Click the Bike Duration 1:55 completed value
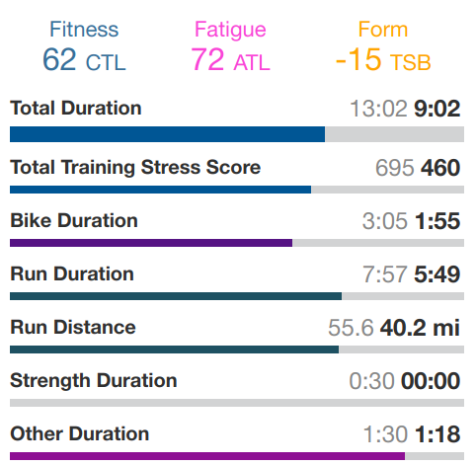476x466 pixels. (437, 221)
